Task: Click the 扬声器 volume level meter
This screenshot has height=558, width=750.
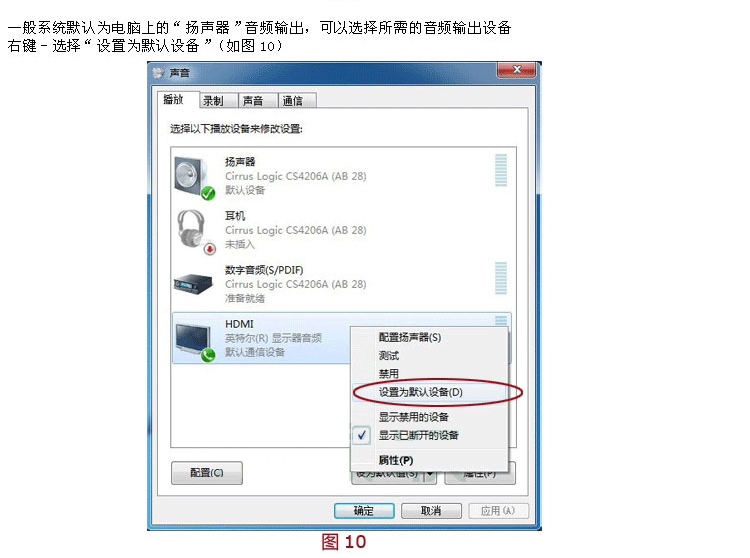Action: pos(501,170)
